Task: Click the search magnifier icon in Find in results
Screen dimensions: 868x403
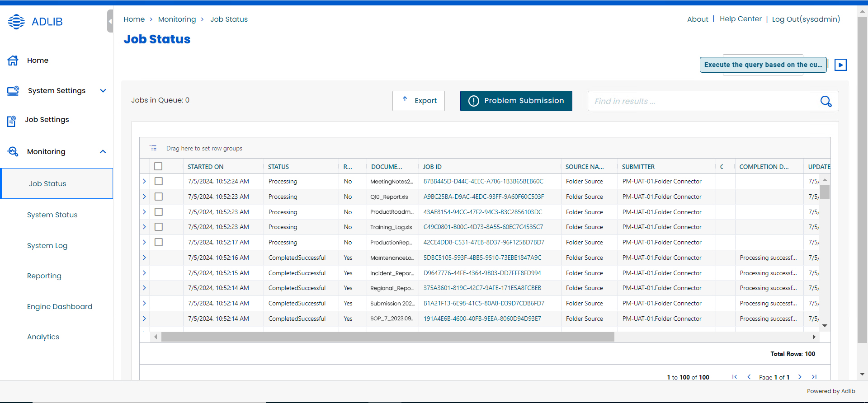Action: point(826,101)
